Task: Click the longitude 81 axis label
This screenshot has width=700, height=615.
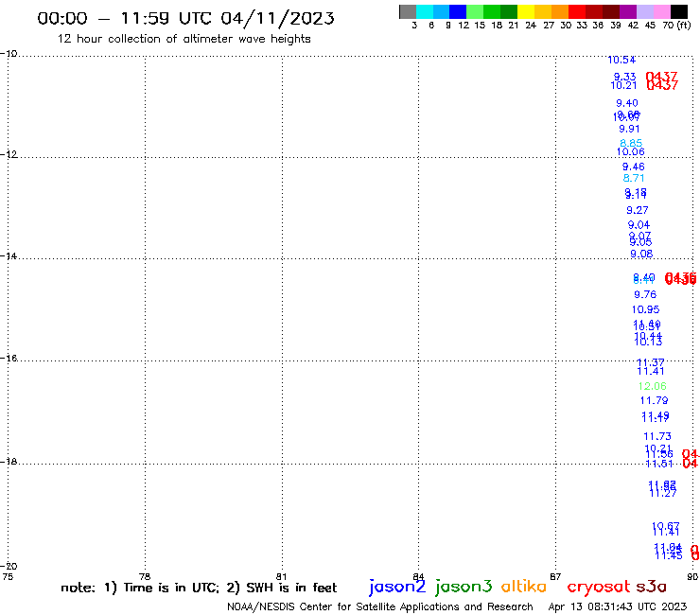Action: coord(281,576)
